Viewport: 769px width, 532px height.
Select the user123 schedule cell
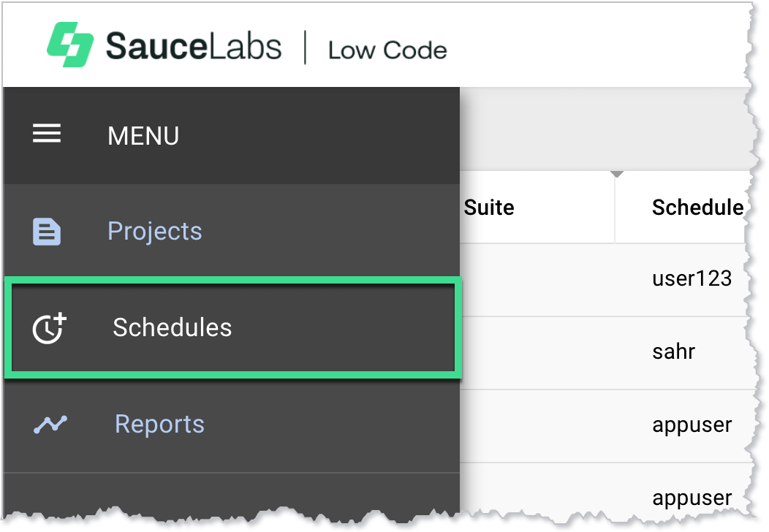(692, 278)
